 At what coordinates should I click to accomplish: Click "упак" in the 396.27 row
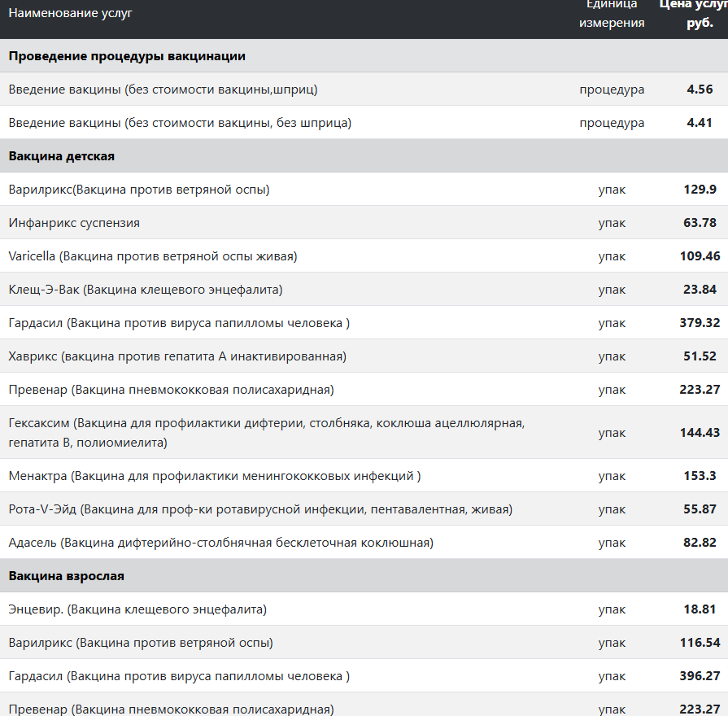[612, 677]
